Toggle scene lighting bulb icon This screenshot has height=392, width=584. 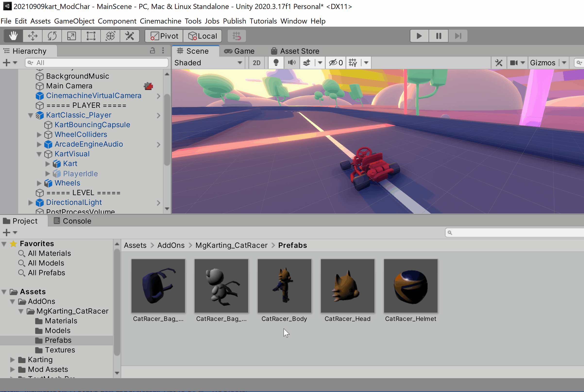276,63
